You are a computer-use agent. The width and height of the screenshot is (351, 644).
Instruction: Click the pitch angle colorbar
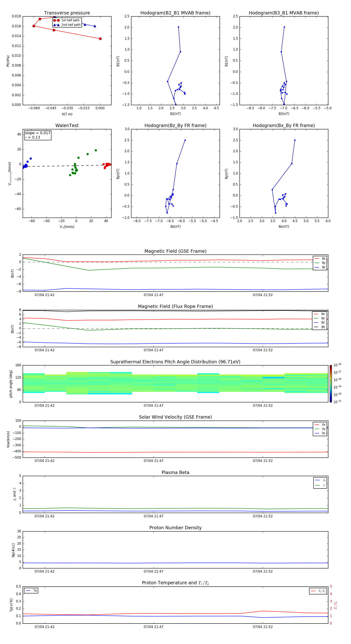[x=331, y=384]
